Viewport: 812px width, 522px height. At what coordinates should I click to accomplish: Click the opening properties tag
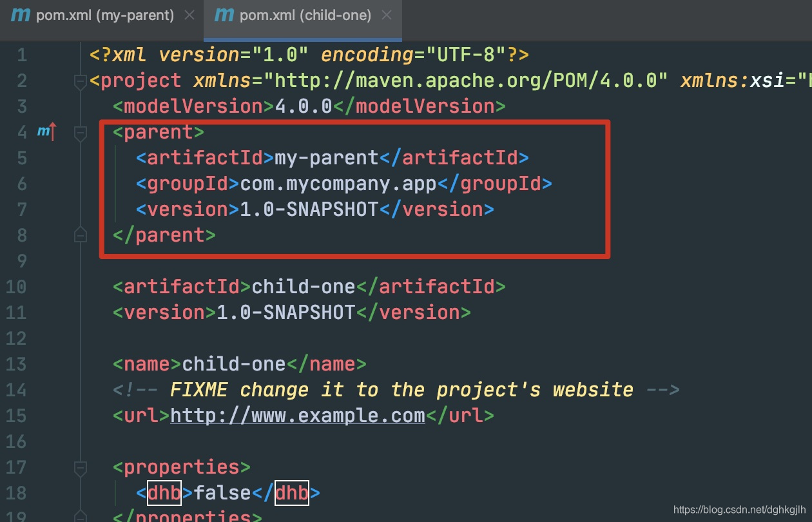(182, 467)
